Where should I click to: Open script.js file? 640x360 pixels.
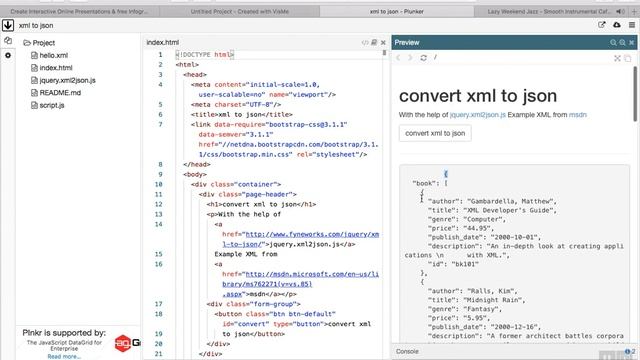48,105
